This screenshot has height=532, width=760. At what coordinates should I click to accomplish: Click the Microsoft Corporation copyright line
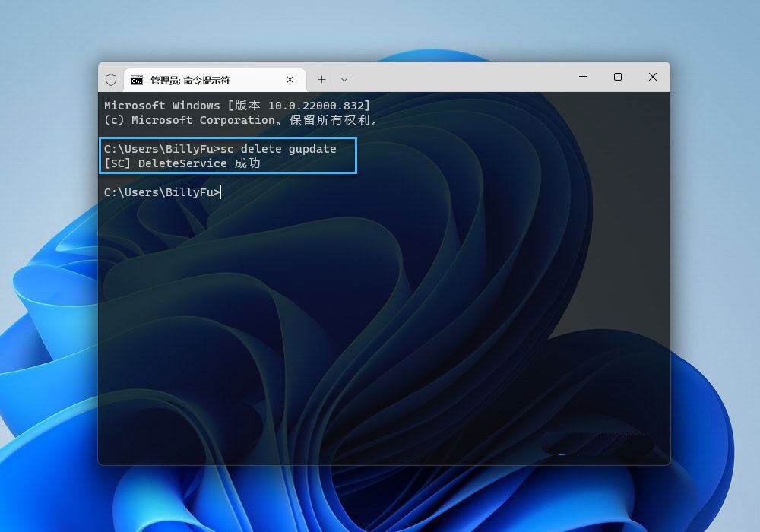pyautogui.click(x=242, y=120)
